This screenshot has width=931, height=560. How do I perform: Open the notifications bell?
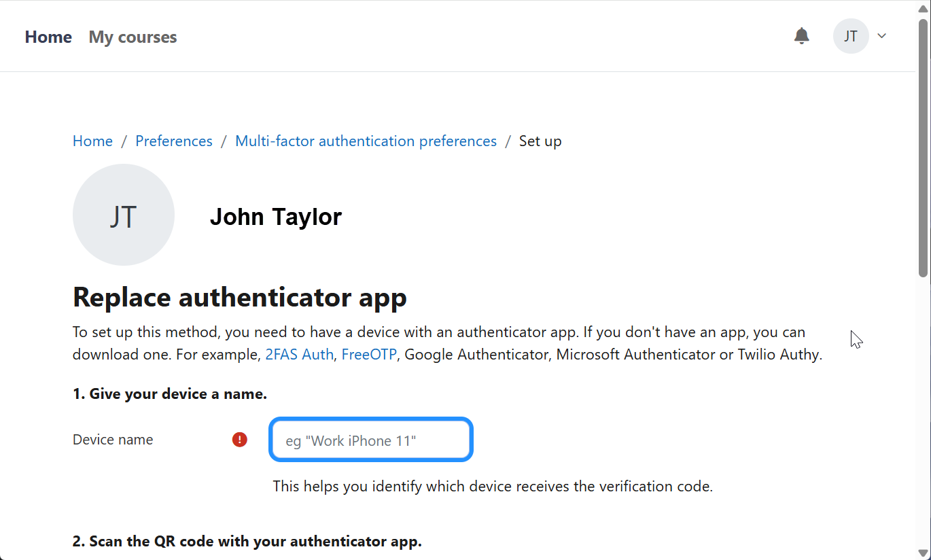802,36
